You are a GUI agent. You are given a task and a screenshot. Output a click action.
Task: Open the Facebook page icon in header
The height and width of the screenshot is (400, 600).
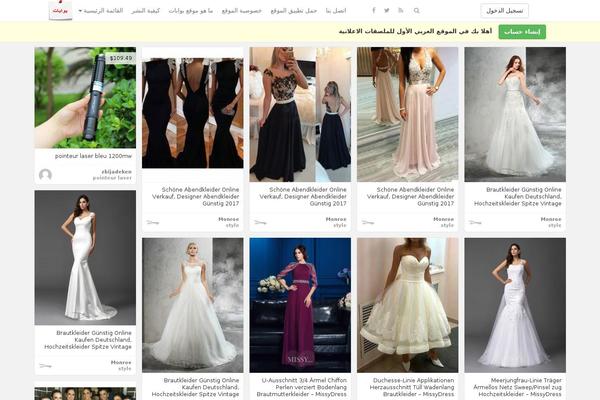point(374,10)
